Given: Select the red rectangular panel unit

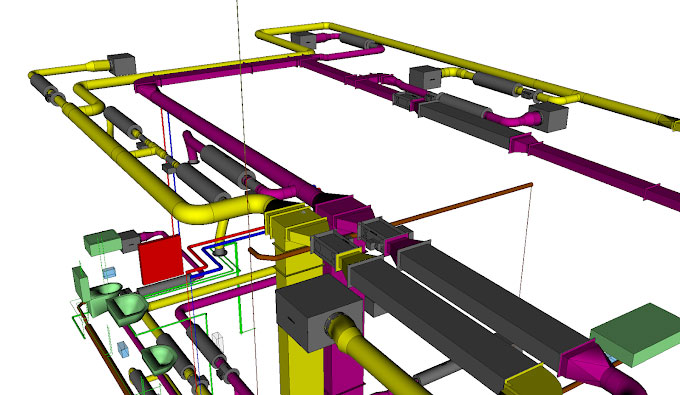Looking at the screenshot, I should (161, 259).
